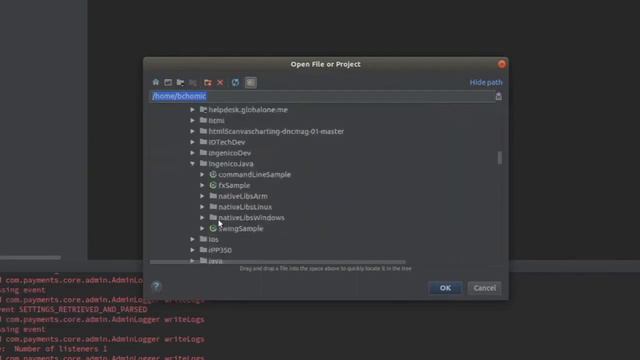
Task: Click the Hide path link
Action: (486, 82)
